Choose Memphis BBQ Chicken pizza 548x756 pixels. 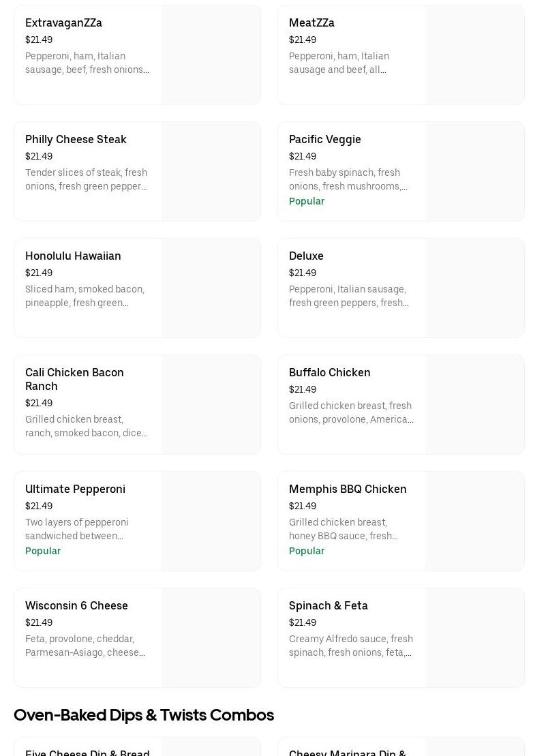pyautogui.click(x=348, y=489)
